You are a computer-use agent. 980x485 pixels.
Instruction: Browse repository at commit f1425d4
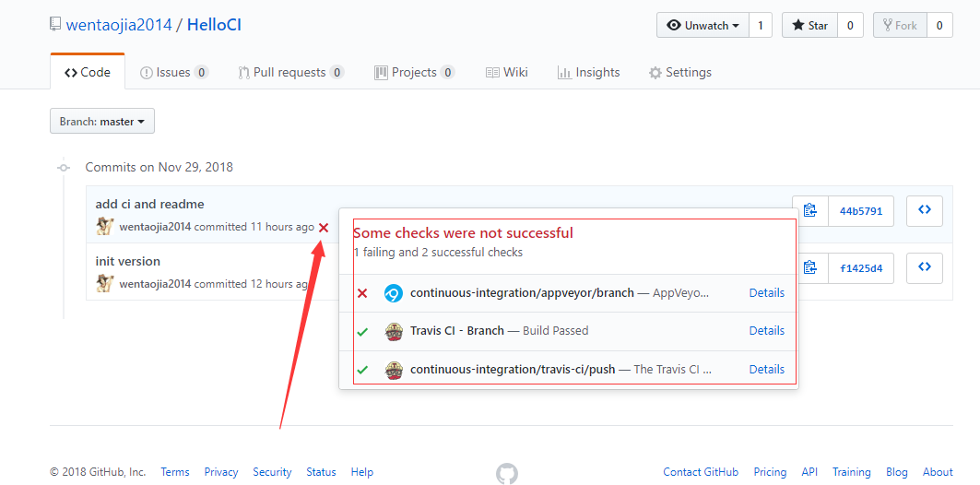coord(925,268)
